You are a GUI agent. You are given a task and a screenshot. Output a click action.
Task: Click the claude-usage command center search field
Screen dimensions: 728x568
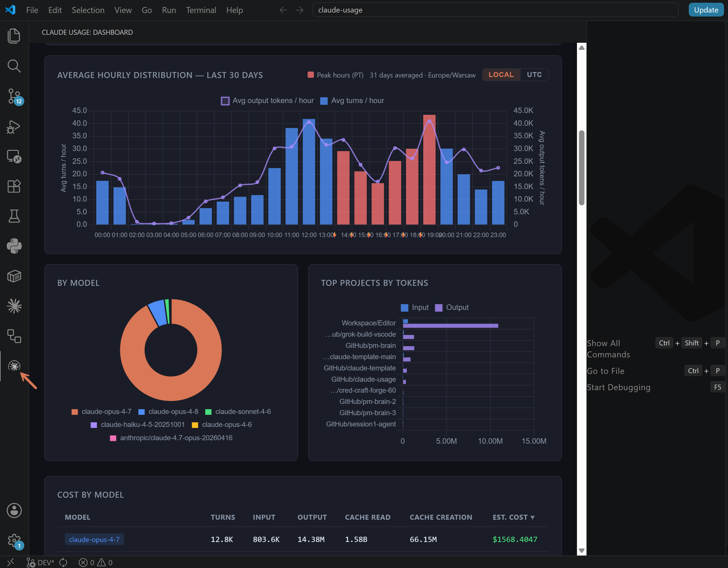(x=495, y=10)
